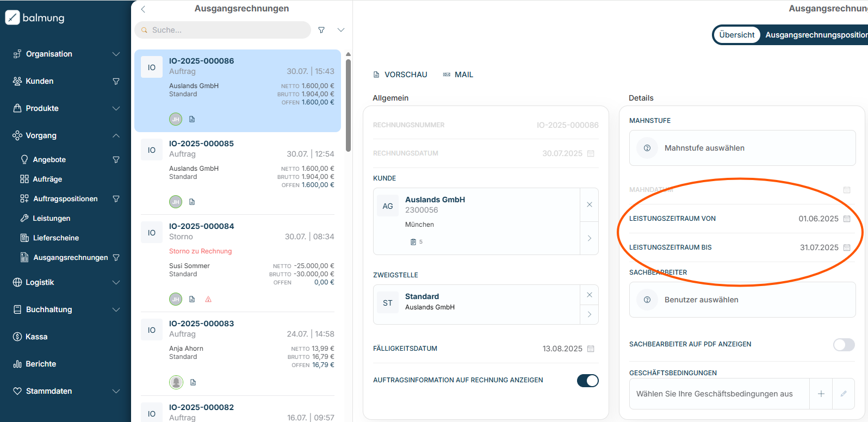Open the calendar icon for Fälligkeitsdatum
Screen dimensions: 868x422
pyautogui.click(x=591, y=349)
